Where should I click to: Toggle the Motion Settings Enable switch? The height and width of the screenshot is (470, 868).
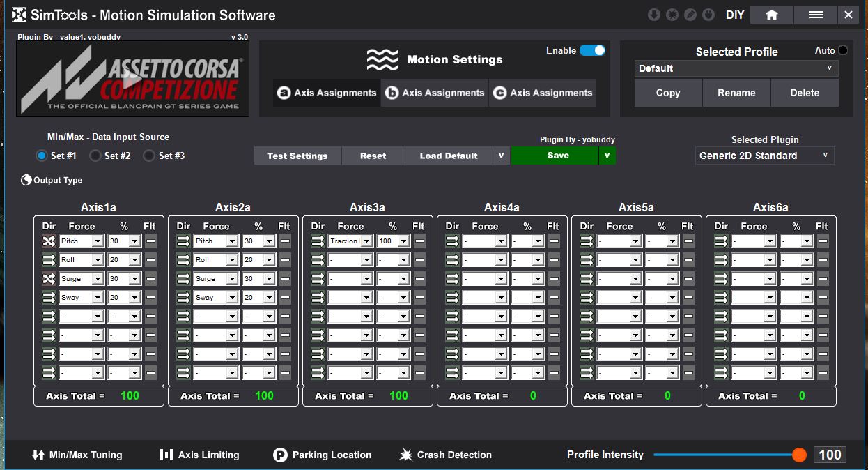coord(592,50)
